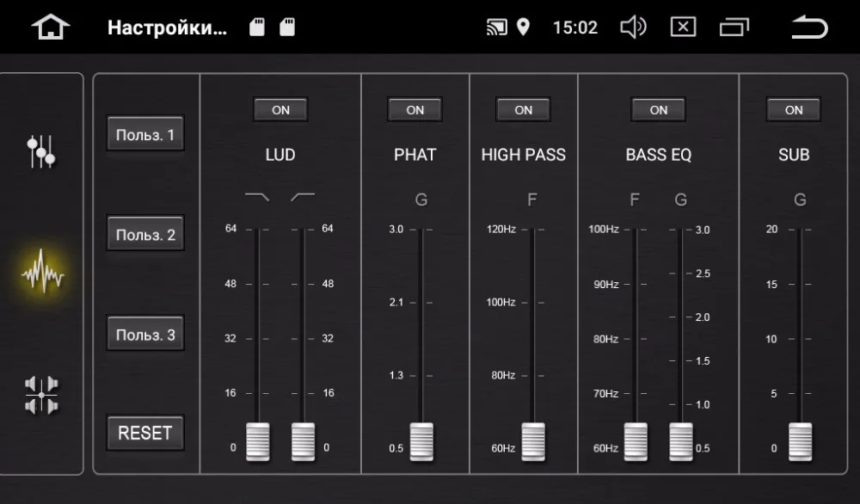Tap the GPS location status icon
Viewport: 860px width, 504px height.
click(x=523, y=27)
